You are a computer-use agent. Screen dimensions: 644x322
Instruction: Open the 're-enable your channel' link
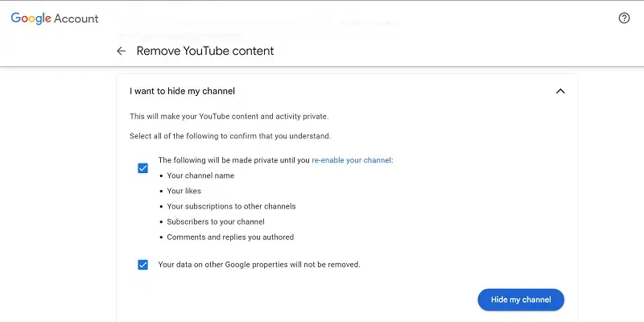click(x=351, y=160)
